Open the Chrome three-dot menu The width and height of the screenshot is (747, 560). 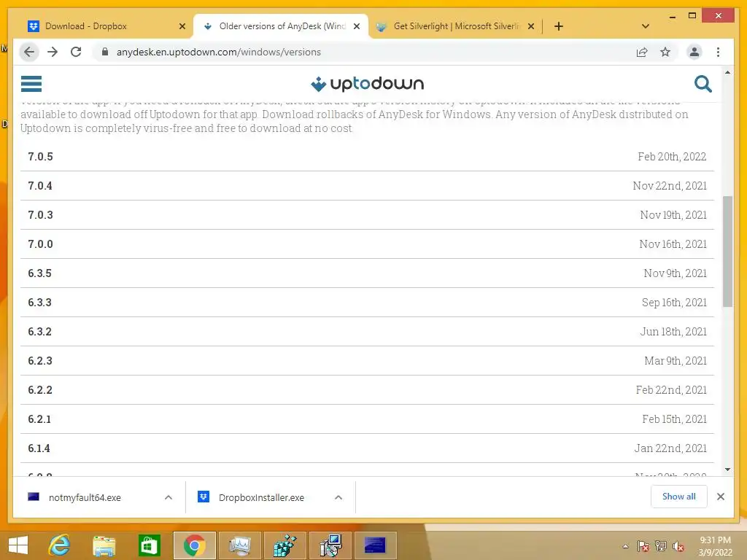(718, 52)
